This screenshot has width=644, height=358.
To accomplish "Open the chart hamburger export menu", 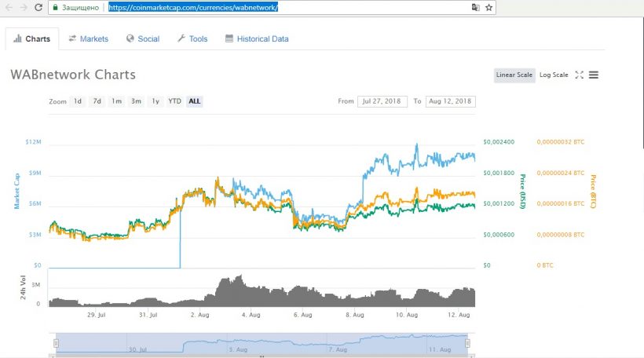I will pos(594,75).
